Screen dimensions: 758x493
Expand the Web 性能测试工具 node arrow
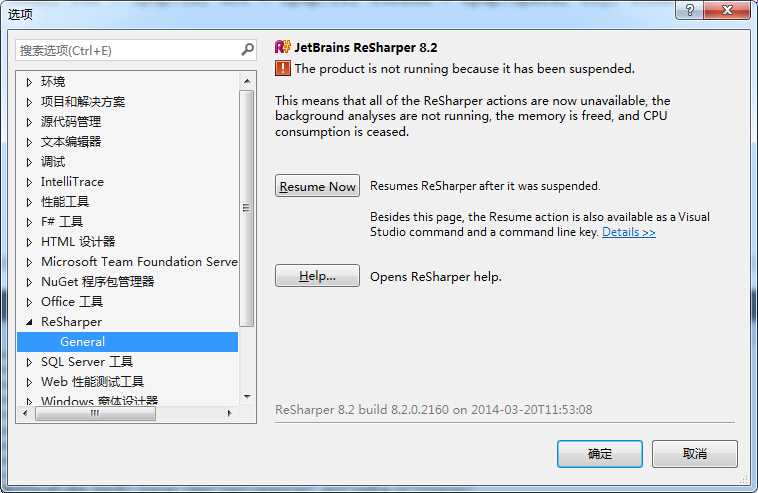coord(29,382)
